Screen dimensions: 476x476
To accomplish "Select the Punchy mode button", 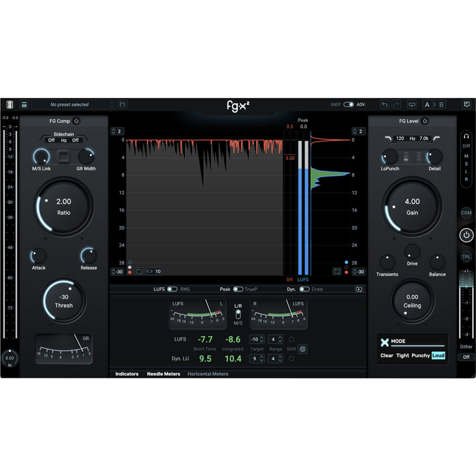I will point(421,356).
